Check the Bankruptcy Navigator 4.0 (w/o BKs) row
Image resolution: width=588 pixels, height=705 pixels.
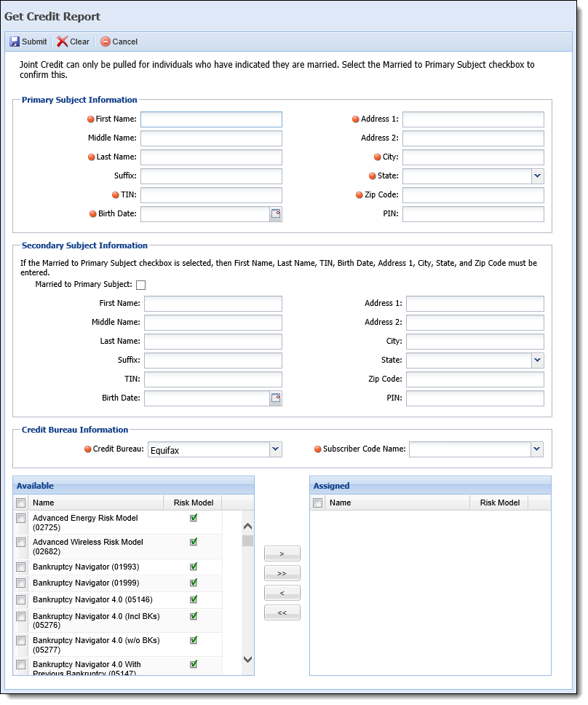pyautogui.click(x=20, y=641)
